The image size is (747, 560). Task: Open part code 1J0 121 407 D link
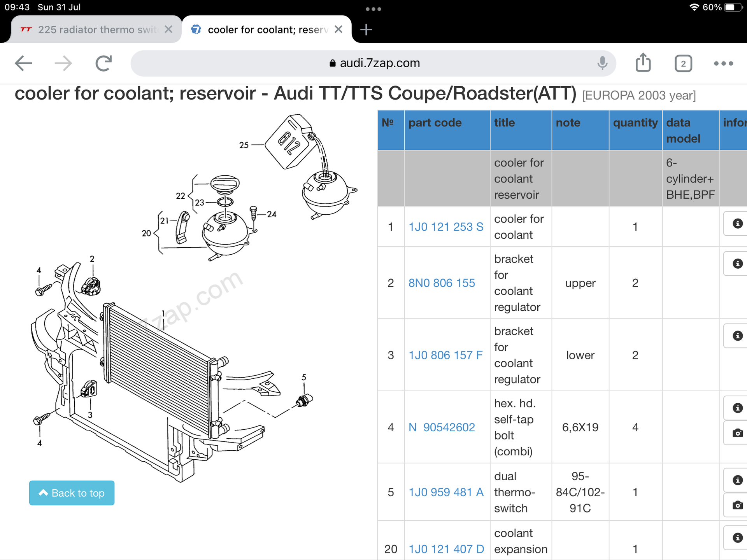[x=446, y=549]
